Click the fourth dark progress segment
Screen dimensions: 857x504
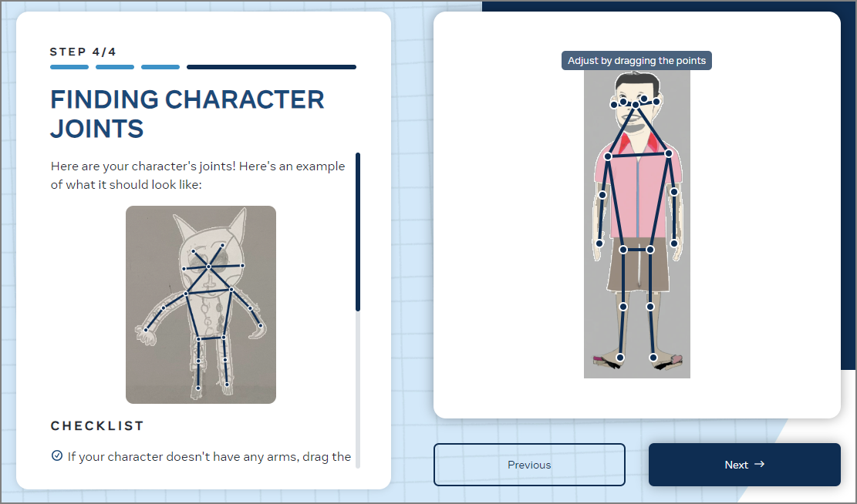pos(272,67)
